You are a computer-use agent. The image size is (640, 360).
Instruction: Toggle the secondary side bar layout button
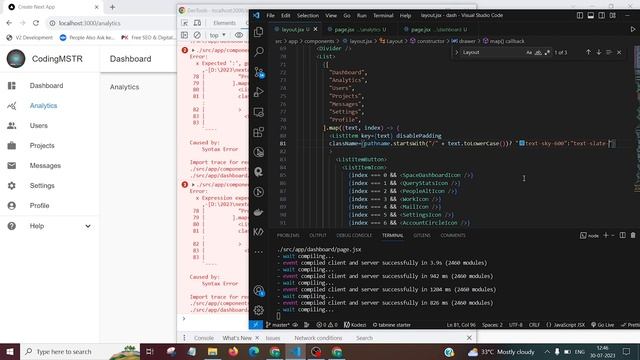pos(602,16)
